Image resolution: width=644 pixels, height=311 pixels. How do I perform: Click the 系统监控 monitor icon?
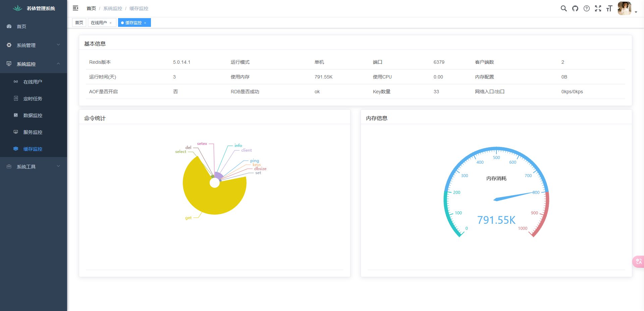click(9, 64)
